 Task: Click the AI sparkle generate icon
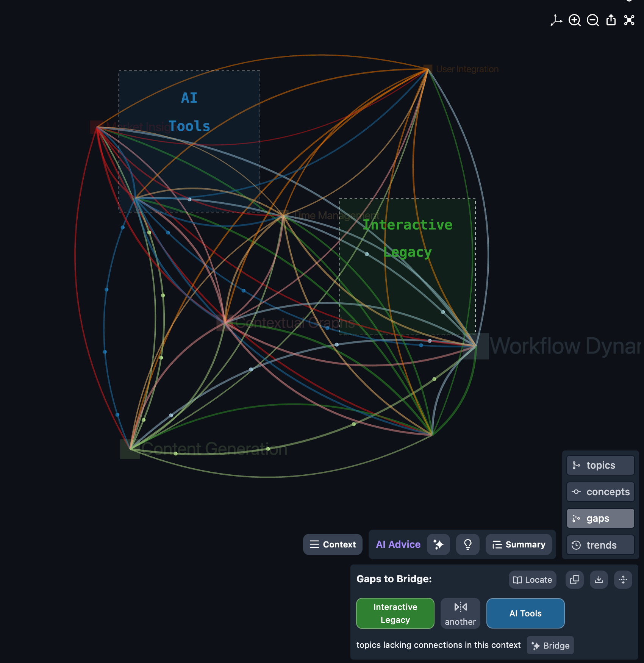[x=438, y=544]
